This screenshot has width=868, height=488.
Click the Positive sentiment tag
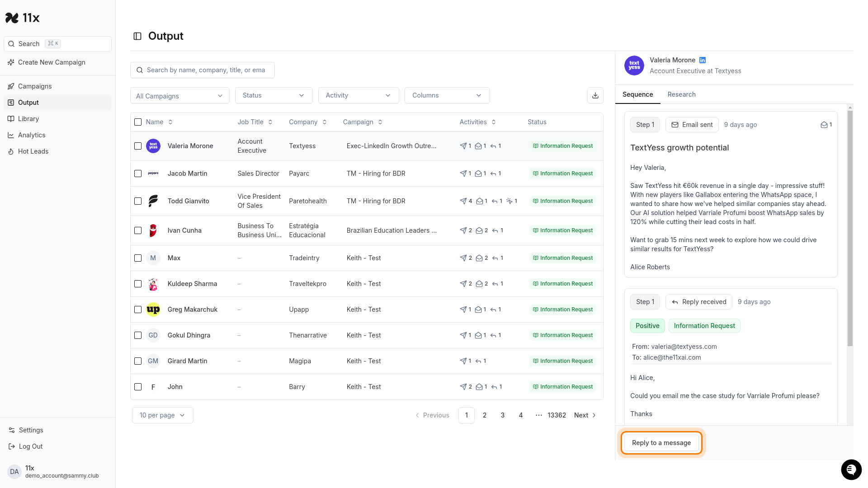pyautogui.click(x=647, y=326)
